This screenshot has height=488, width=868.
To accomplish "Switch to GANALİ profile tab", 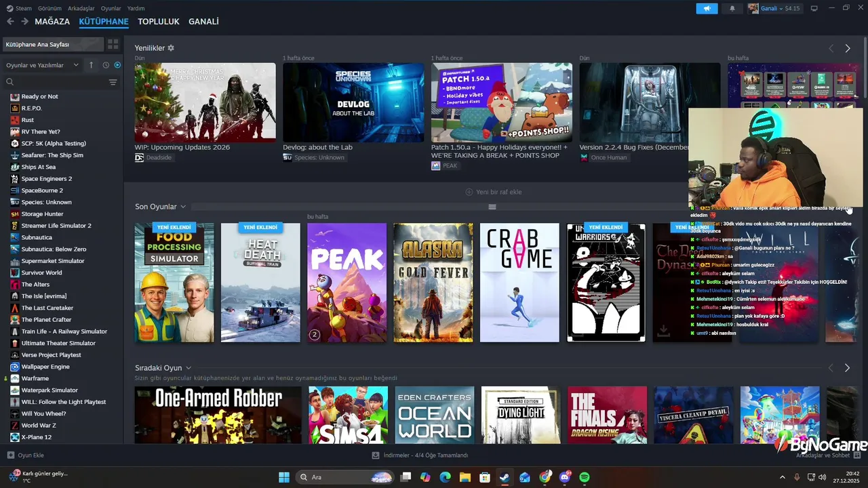I will coord(203,22).
